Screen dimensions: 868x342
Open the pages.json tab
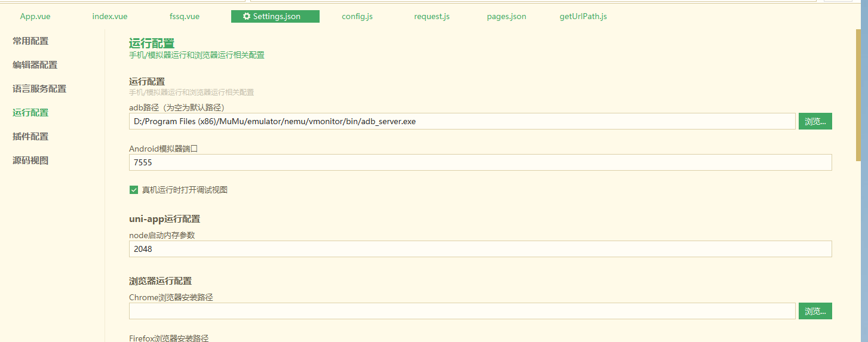click(x=507, y=17)
